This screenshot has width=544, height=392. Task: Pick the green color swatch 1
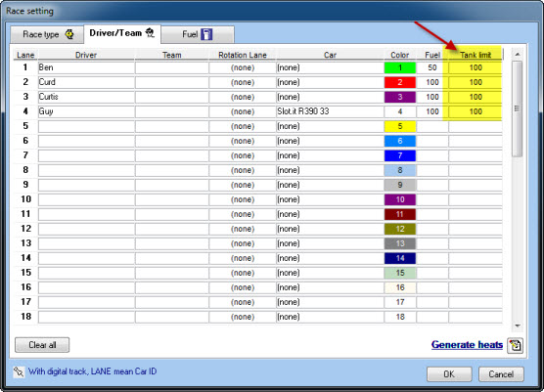(400, 67)
